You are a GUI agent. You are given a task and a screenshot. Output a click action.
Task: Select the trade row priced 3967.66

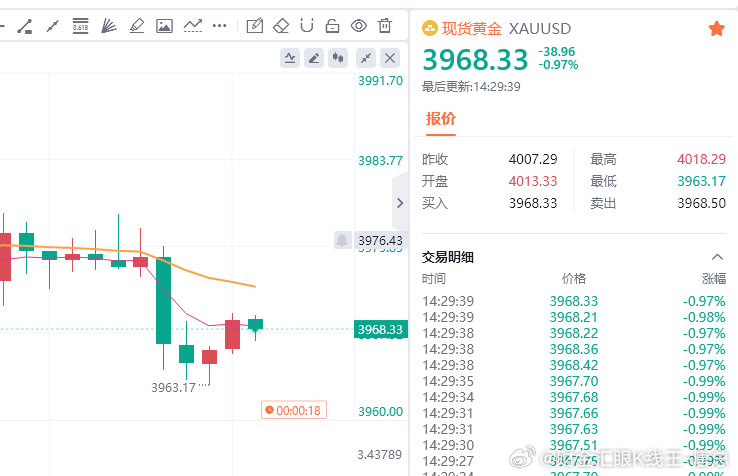click(x=574, y=413)
